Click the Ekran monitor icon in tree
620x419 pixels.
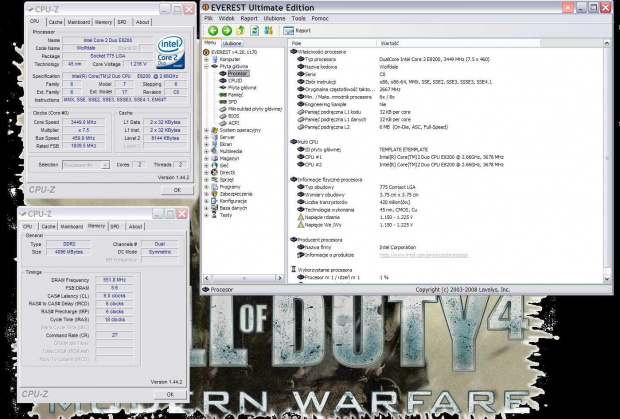click(214, 144)
